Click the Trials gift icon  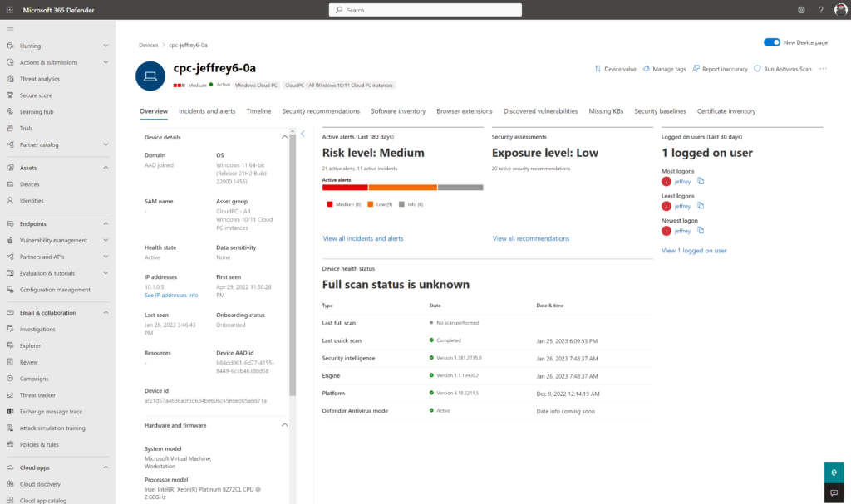point(10,128)
